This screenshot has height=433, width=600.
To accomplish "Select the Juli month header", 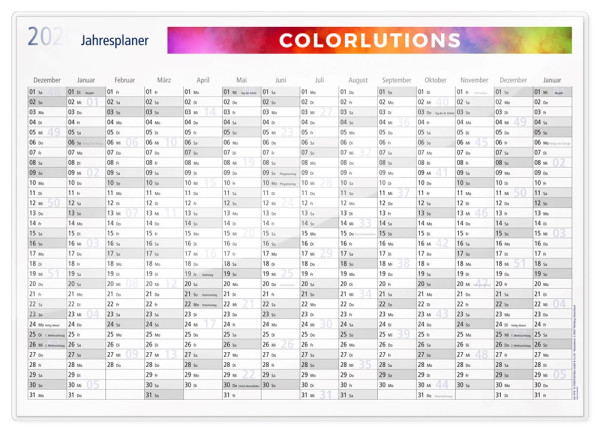I will 319,79.
